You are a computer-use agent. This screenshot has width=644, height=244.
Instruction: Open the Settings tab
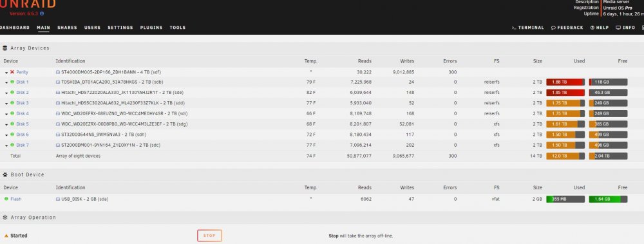120,28
